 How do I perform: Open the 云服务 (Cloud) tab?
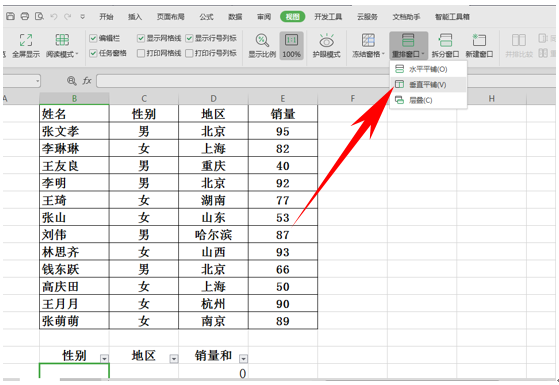pos(367,17)
